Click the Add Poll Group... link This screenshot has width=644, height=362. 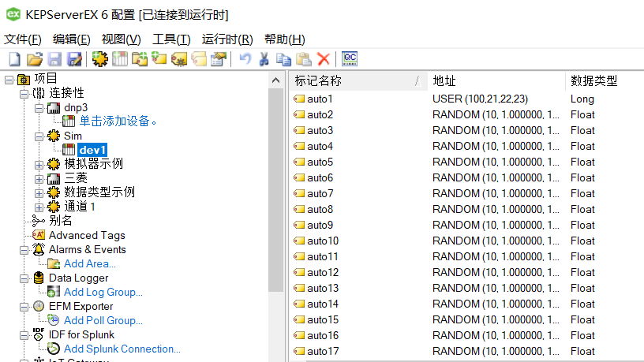(x=103, y=320)
